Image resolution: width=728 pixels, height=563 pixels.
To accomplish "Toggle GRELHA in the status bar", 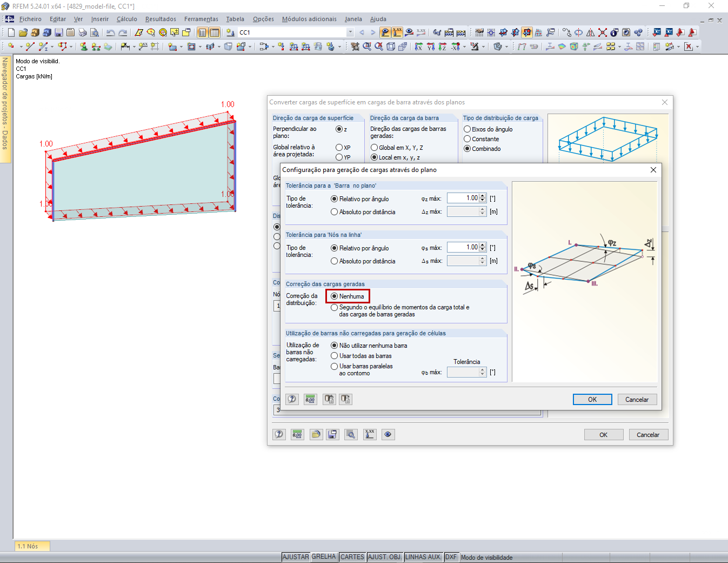I will click(x=324, y=557).
